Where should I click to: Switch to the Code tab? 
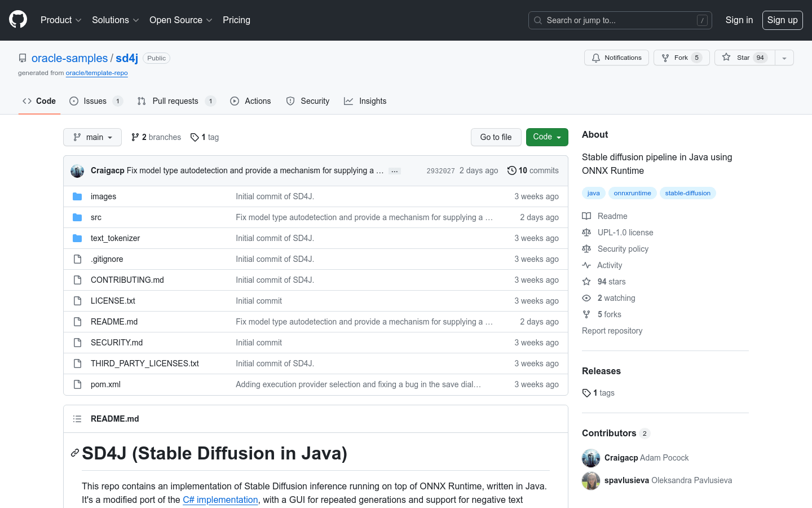click(39, 101)
